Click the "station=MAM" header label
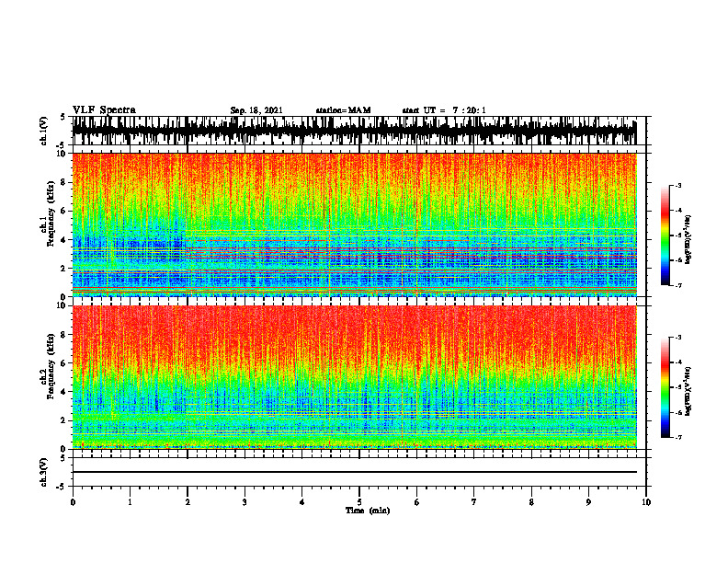The height and width of the screenshot is (563, 728). [344, 110]
